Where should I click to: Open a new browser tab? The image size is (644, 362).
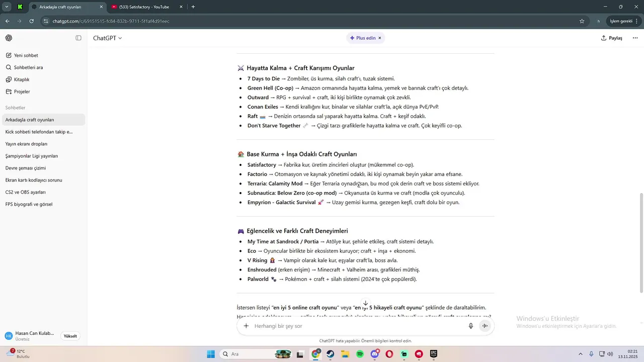point(193,7)
